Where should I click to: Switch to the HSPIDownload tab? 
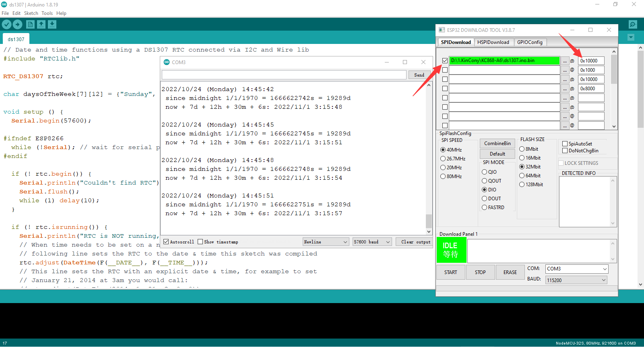point(493,42)
